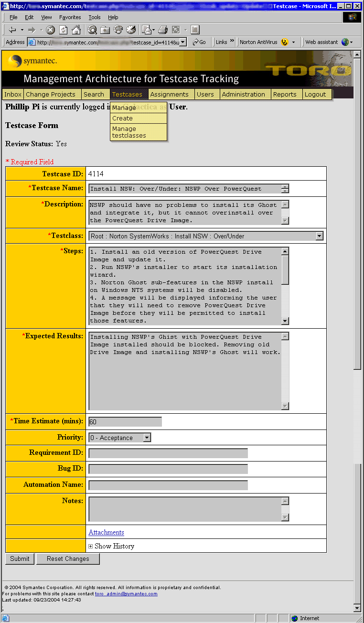
Task: Open the Reports tab
Action: 285,94
